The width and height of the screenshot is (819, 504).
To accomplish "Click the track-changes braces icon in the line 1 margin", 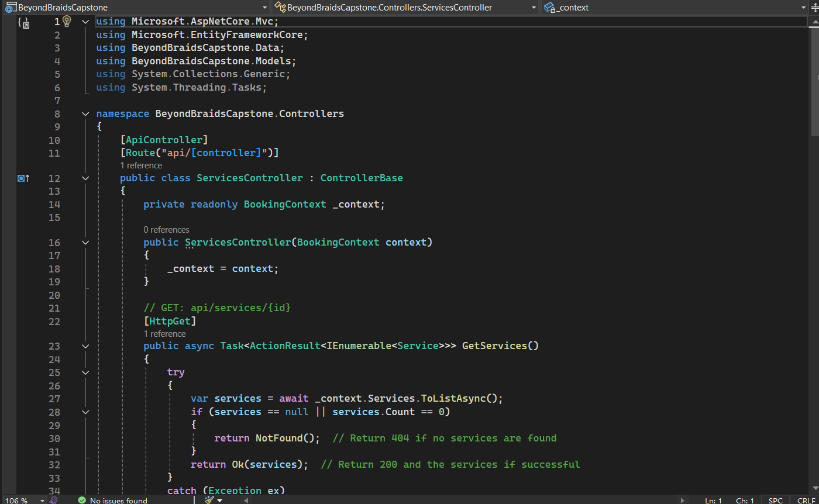I will coord(23,22).
